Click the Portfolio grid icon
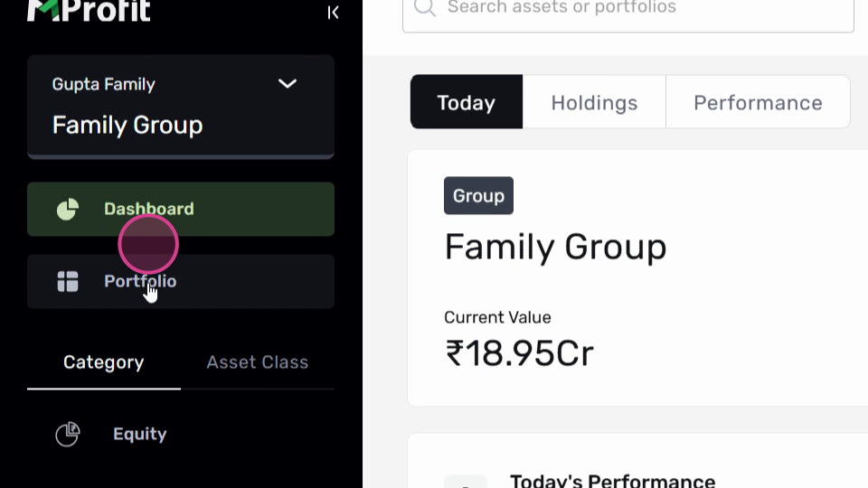Image resolution: width=868 pixels, height=488 pixels. (68, 281)
